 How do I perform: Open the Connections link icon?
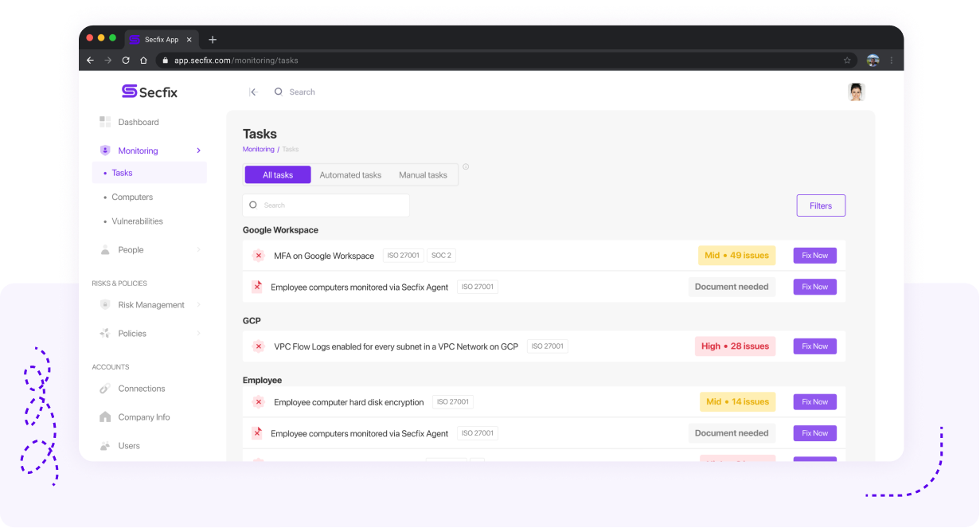pos(105,389)
